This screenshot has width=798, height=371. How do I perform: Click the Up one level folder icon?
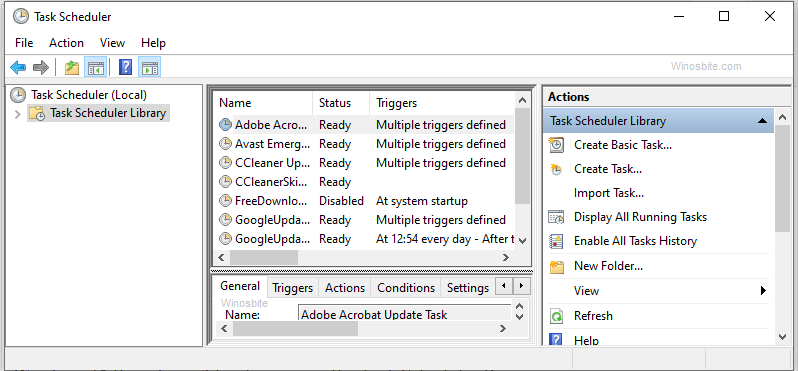point(72,67)
